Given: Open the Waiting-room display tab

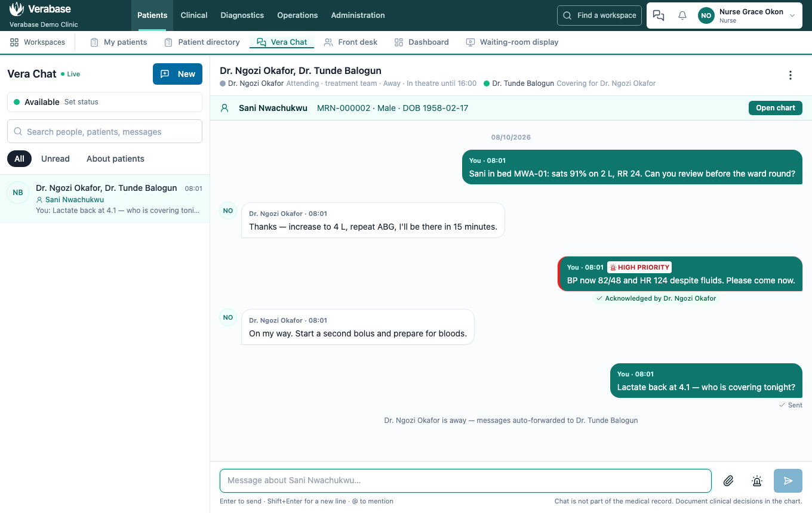Looking at the screenshot, I should tap(512, 42).
